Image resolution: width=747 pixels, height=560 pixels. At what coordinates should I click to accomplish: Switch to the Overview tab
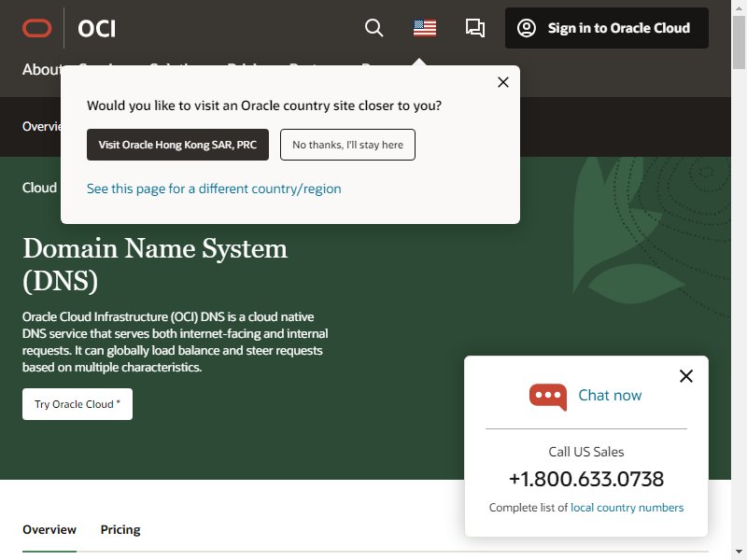click(x=49, y=529)
